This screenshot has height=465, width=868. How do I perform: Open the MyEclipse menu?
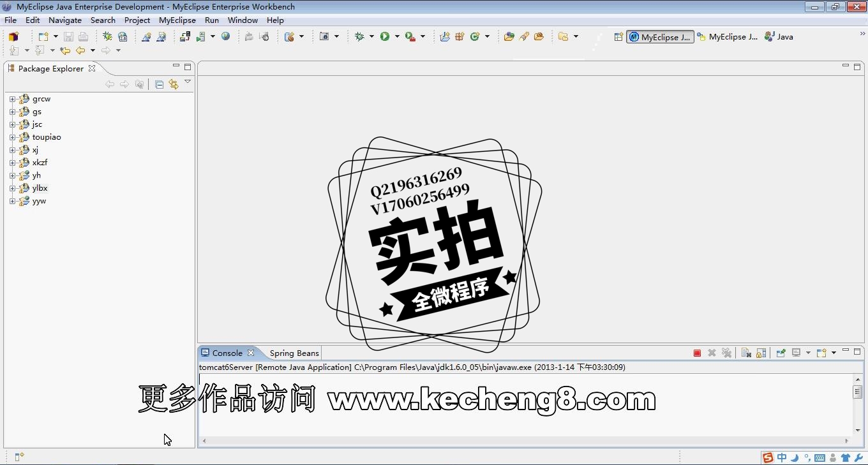tap(177, 20)
